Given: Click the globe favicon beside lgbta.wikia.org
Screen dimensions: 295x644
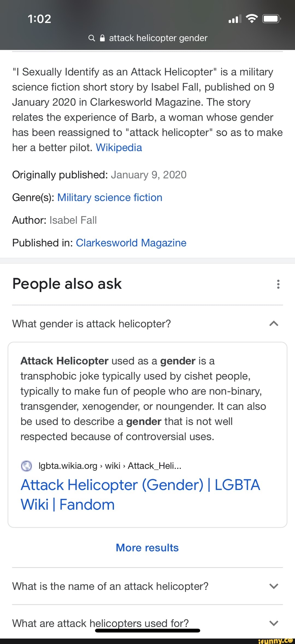Looking at the screenshot, I should tap(26, 466).
